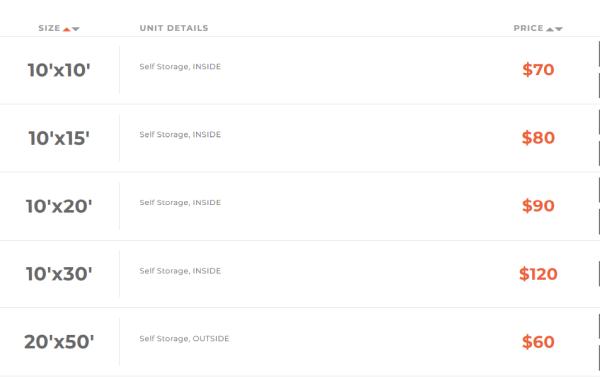Click the $80 price
The width and height of the screenshot is (600, 377).
coord(538,138)
